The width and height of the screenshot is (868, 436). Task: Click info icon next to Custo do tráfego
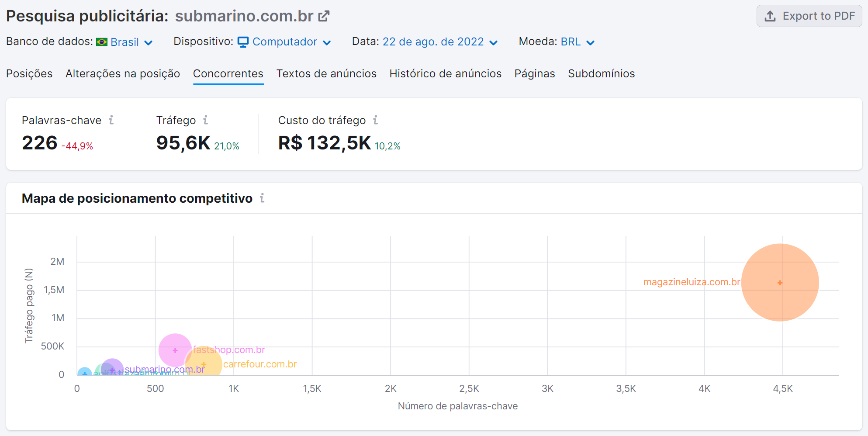tap(375, 120)
